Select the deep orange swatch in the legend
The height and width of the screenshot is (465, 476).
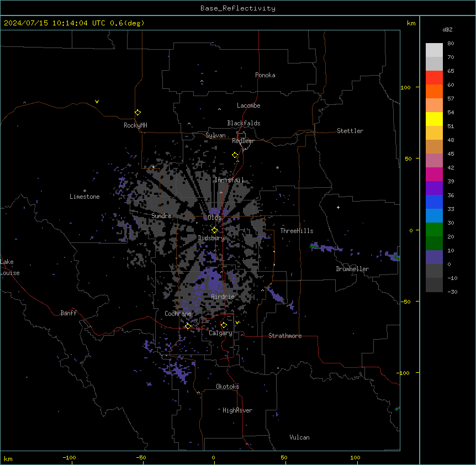(434, 91)
